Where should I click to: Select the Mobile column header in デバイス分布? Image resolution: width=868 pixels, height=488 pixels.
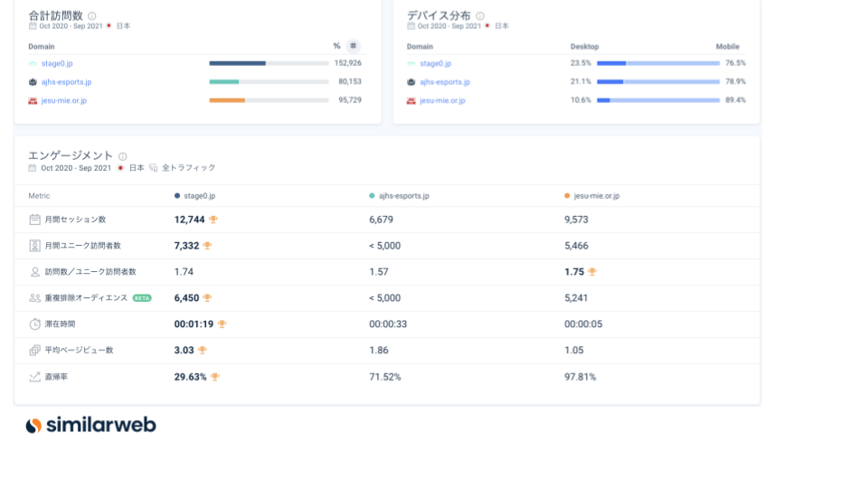click(x=727, y=47)
